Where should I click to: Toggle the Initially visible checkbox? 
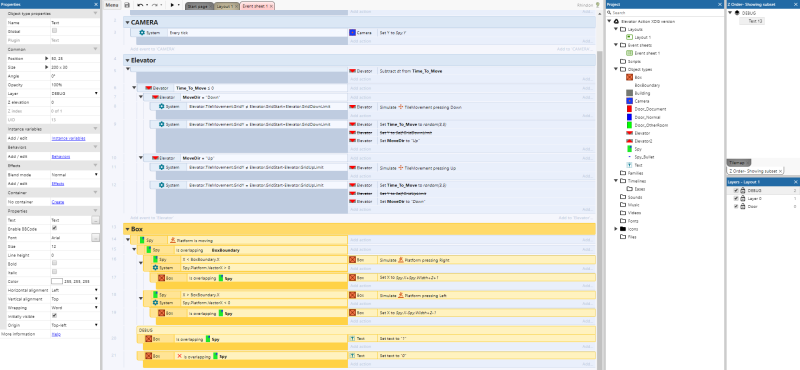(x=55, y=315)
